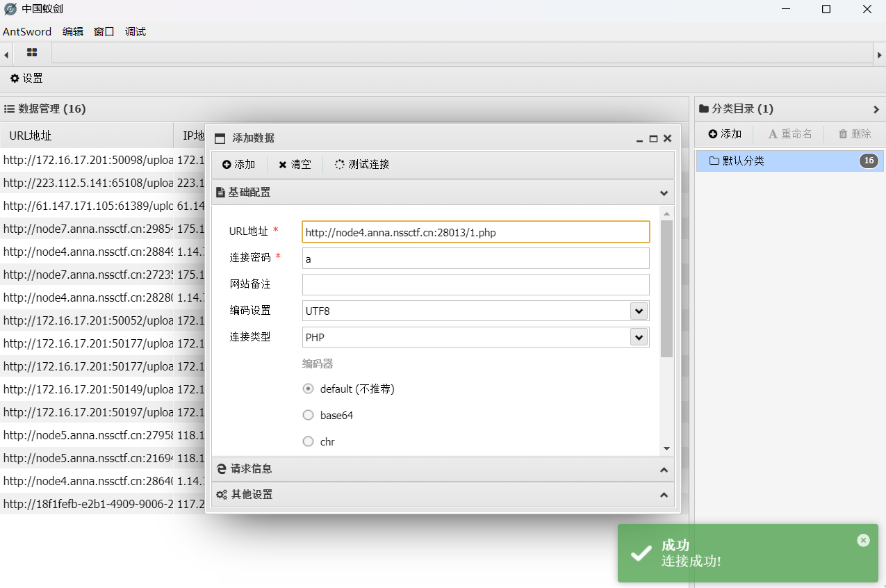Viewport: 886px width, 588px height.
Task: Select the default (不推荐) encoder
Action: click(309, 389)
